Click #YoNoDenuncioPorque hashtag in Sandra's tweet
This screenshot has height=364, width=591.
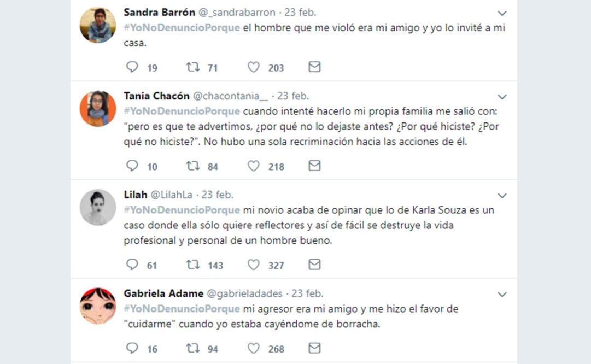pos(182,28)
